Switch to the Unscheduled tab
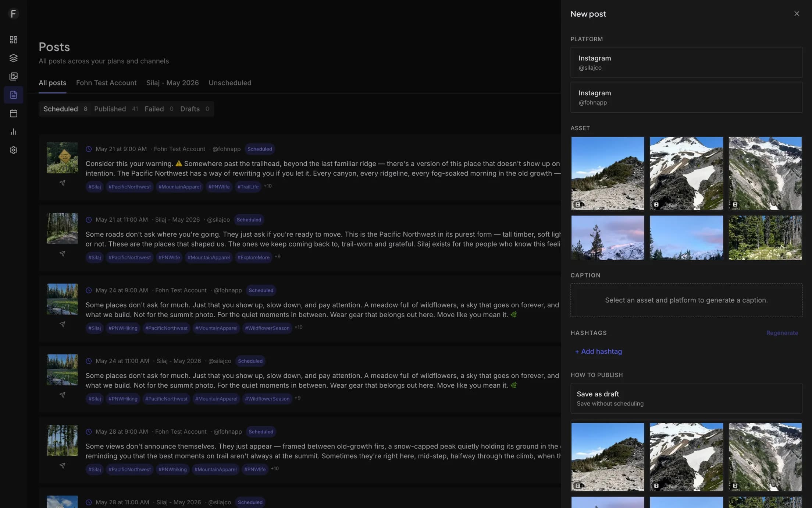This screenshot has width=812, height=508. click(x=230, y=83)
